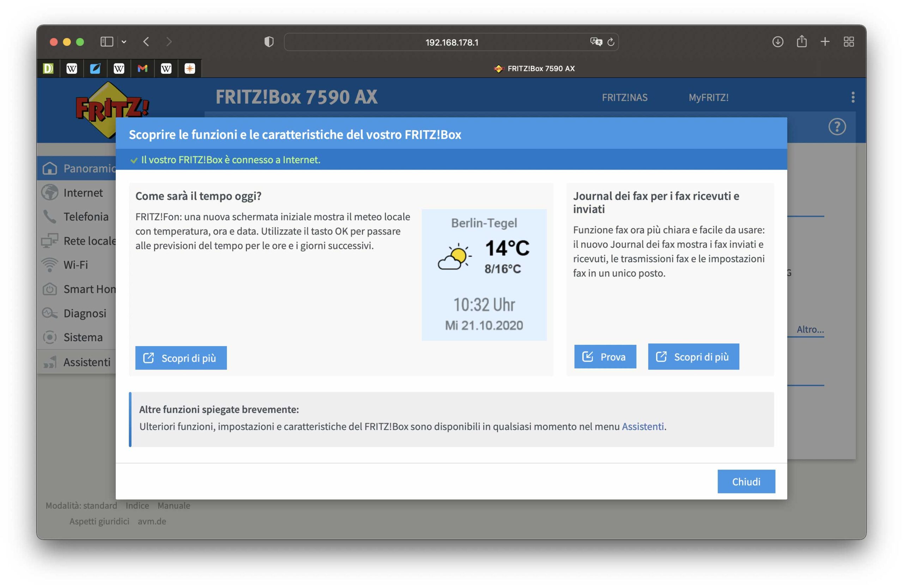Close the dialog with Chiudi button
This screenshot has height=588, width=903.
(746, 481)
